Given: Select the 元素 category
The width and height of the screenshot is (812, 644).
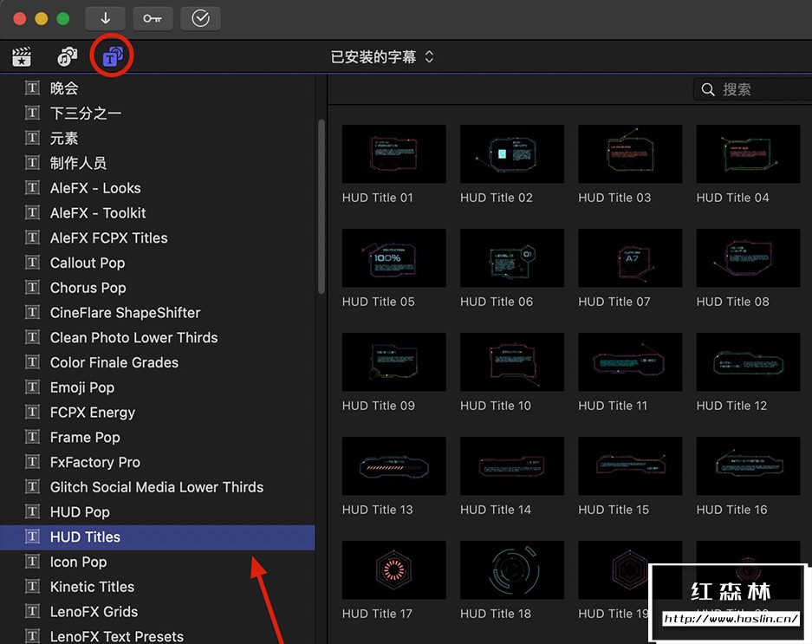Looking at the screenshot, I should point(158,139).
